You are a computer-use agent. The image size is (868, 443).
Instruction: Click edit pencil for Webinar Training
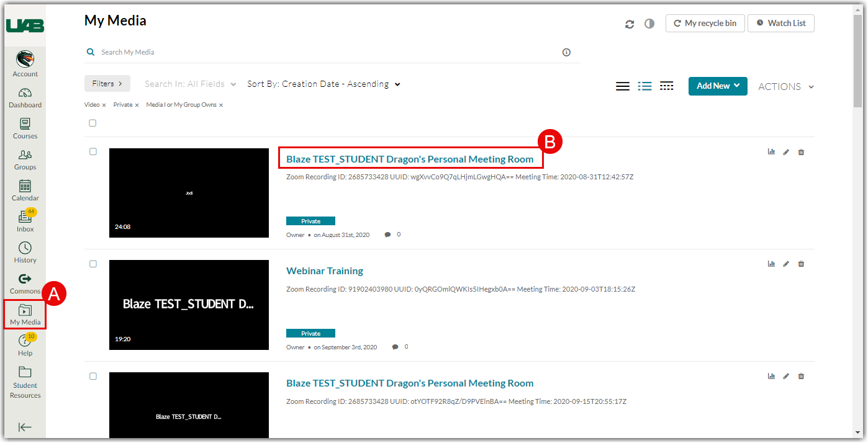[x=786, y=264]
